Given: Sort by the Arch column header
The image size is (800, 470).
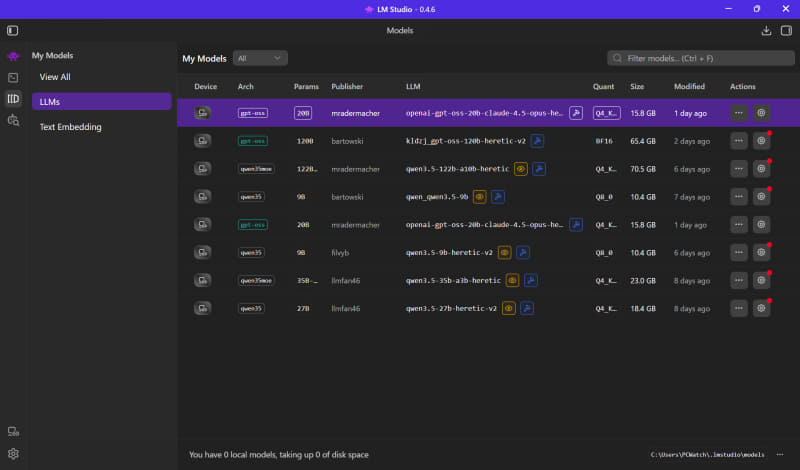Looking at the screenshot, I should [x=245, y=87].
